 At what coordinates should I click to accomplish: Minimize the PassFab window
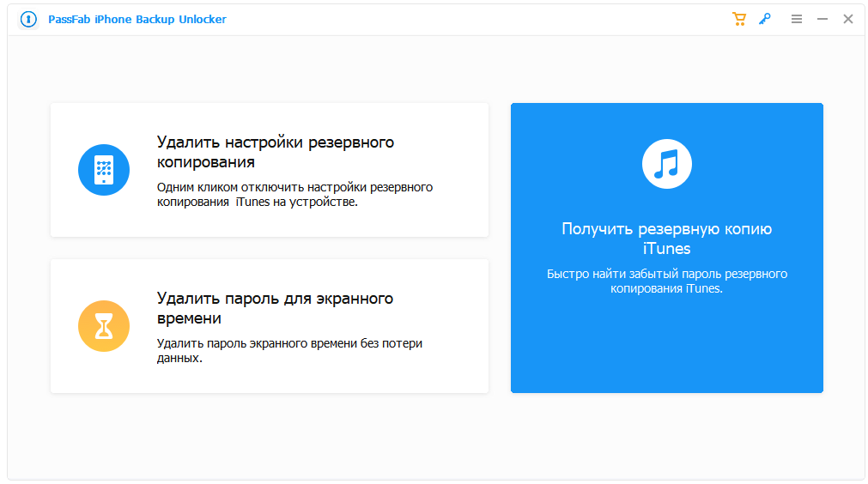coord(822,20)
